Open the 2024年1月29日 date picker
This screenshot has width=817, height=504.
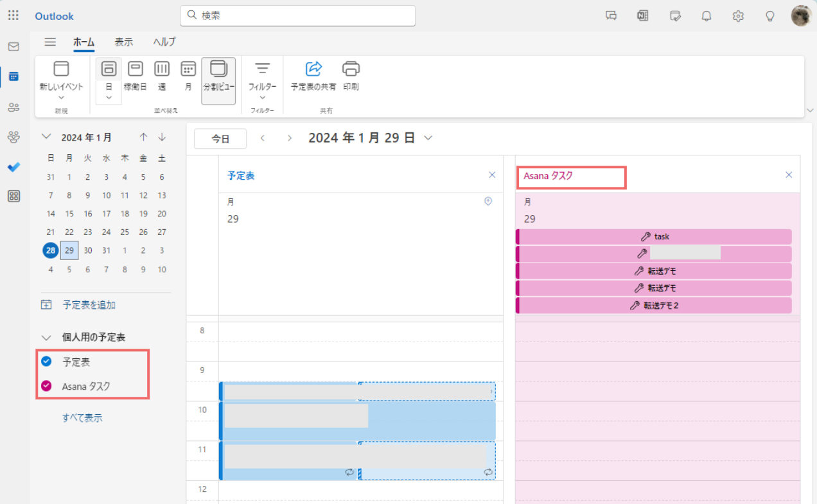(x=371, y=138)
